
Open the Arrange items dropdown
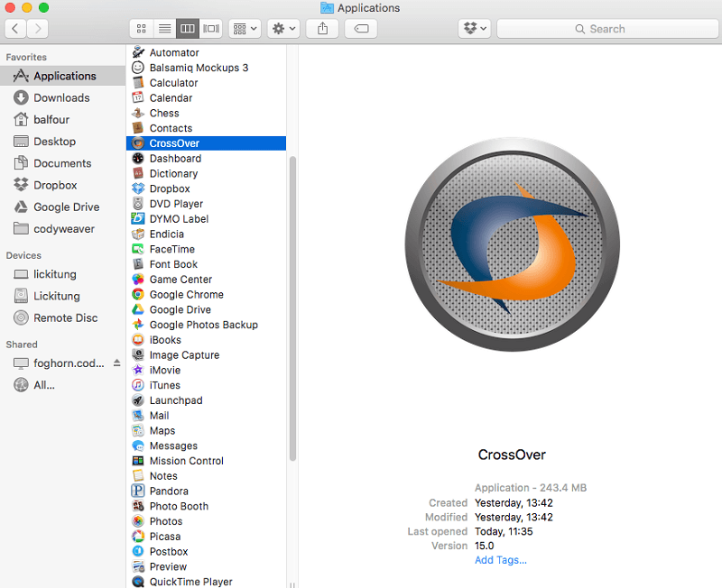[245, 29]
